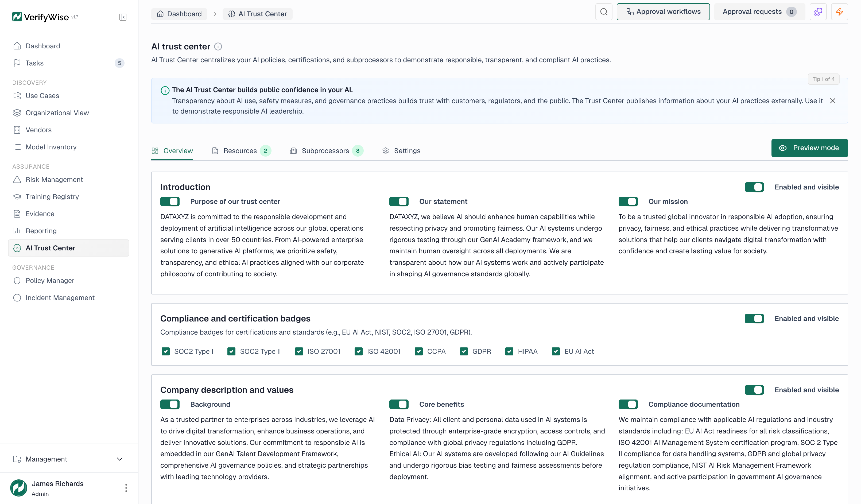Uncheck the HIPAA badge checkbox
This screenshot has width=861, height=504.
click(509, 352)
